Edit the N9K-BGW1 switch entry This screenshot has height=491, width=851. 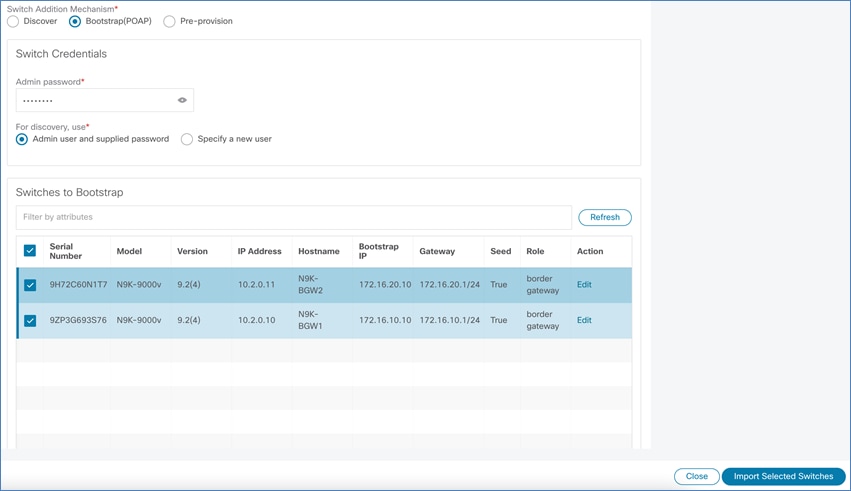point(584,320)
